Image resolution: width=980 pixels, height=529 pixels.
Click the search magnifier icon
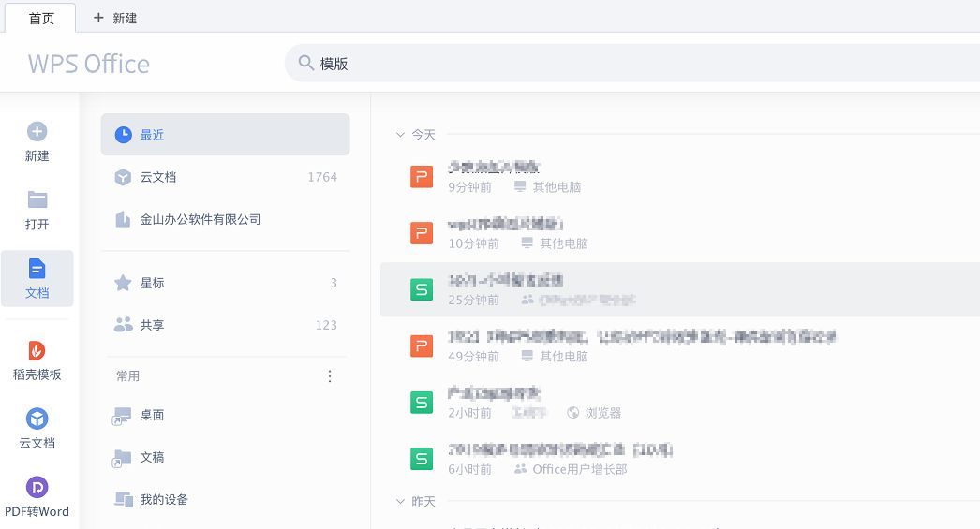(305, 63)
